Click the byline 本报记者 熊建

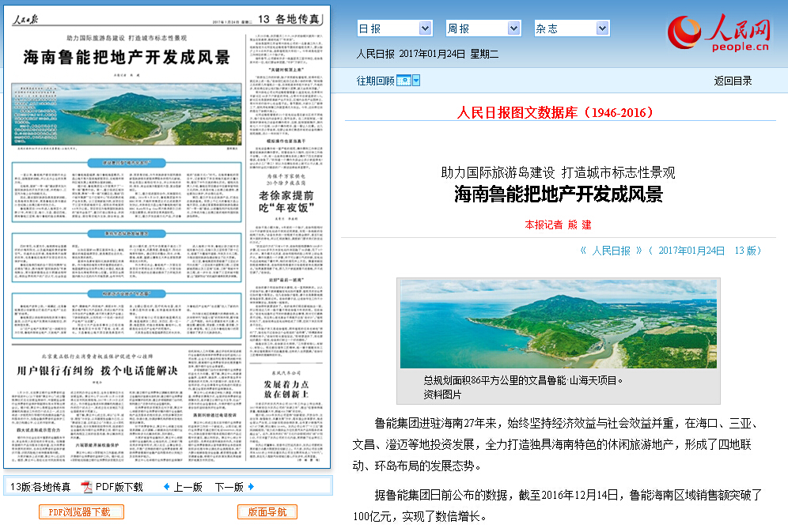[558, 224]
